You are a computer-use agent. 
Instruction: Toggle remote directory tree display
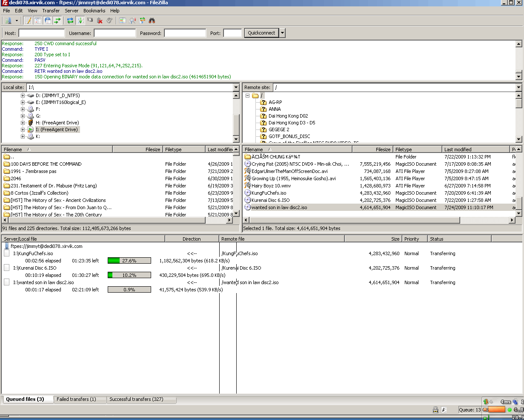click(48, 20)
